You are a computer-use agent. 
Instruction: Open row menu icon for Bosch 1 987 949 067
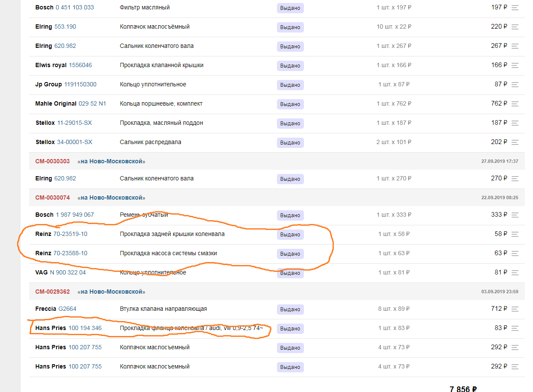pyautogui.click(x=515, y=215)
